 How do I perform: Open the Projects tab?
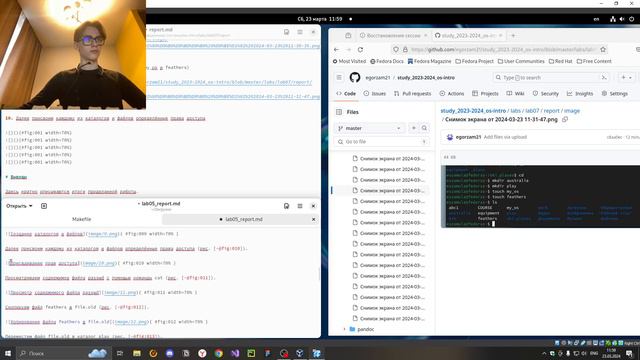pyautogui.click(x=485, y=93)
